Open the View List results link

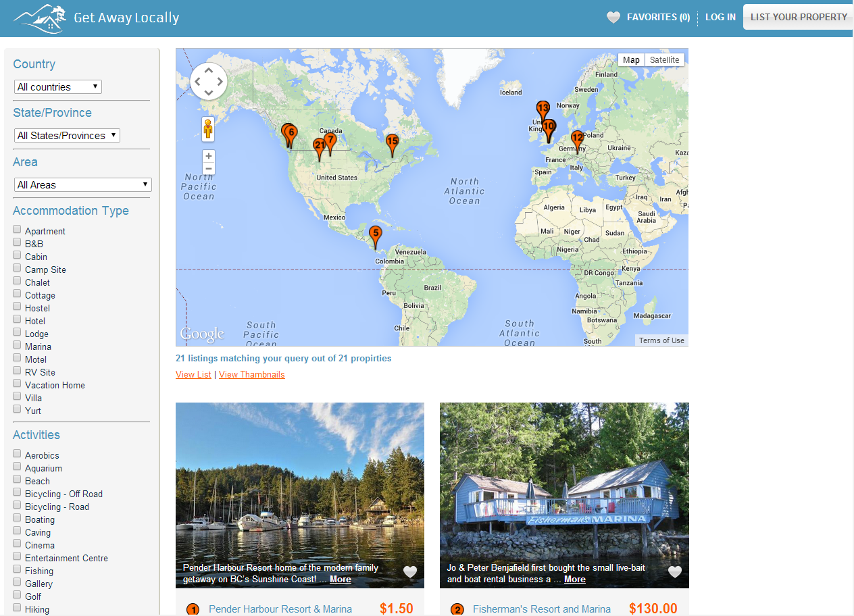coord(193,374)
